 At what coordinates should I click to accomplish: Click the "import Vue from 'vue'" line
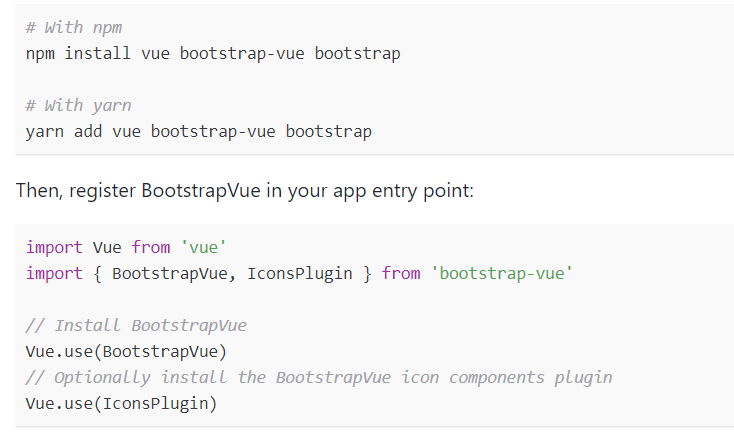point(126,247)
